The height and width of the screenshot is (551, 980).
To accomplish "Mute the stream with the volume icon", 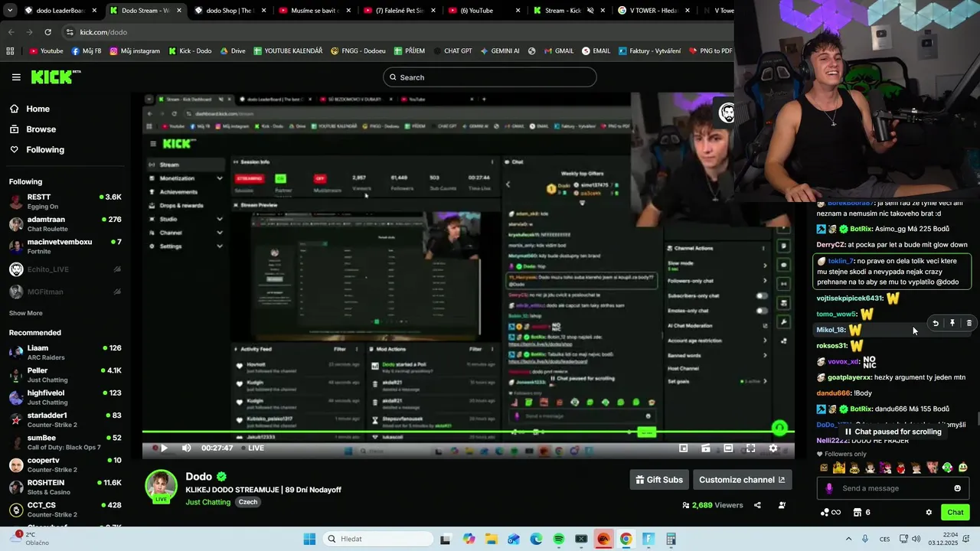I will click(186, 448).
